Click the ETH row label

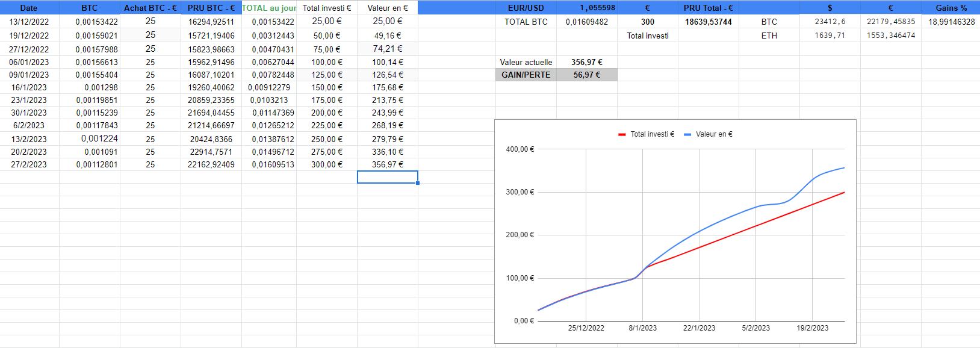pos(769,36)
